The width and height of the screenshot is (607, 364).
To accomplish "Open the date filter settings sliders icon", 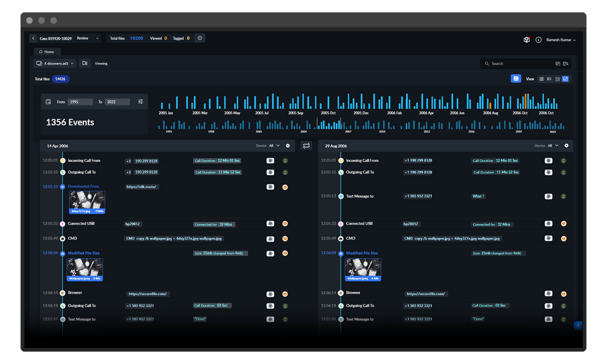I will pyautogui.click(x=140, y=102).
